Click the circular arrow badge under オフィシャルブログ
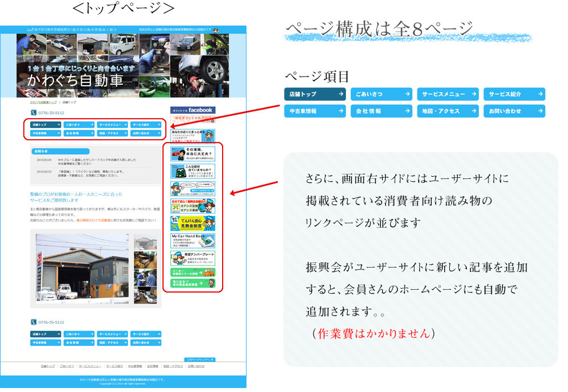This screenshot has width=568, height=392. coord(211,121)
